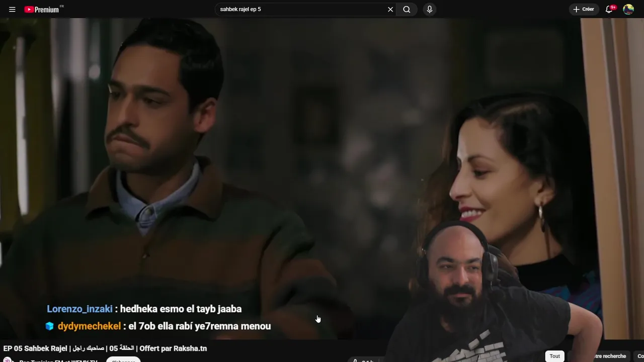Run search with the magnifier button

tap(407, 9)
